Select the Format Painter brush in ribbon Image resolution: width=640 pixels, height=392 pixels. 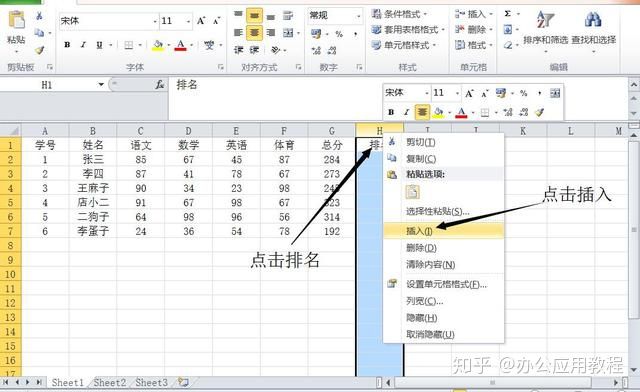(x=39, y=50)
